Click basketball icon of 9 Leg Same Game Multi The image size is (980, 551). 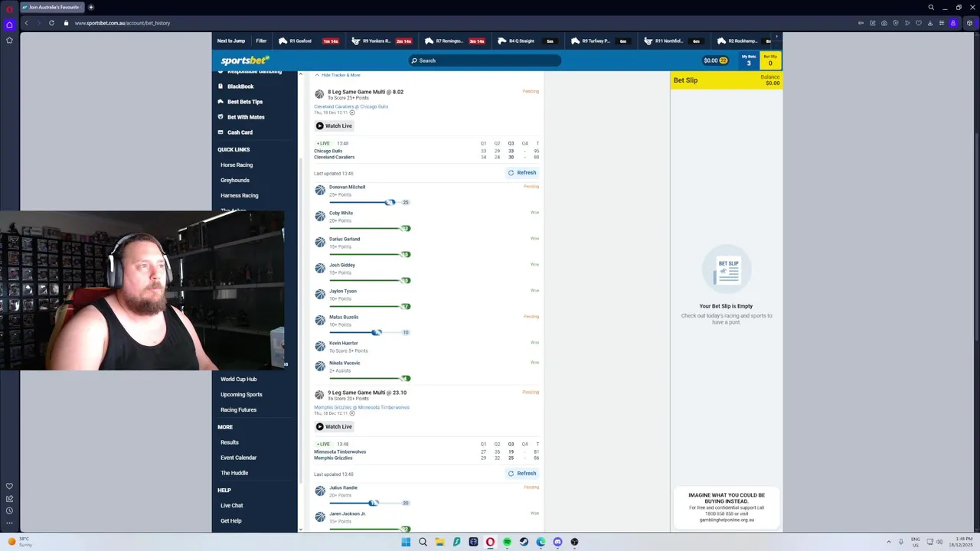click(319, 395)
